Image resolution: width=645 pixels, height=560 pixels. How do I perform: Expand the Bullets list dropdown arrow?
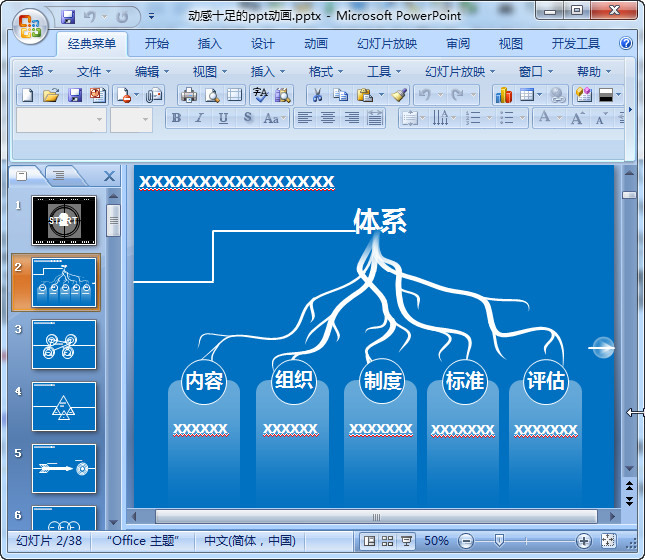[522, 119]
